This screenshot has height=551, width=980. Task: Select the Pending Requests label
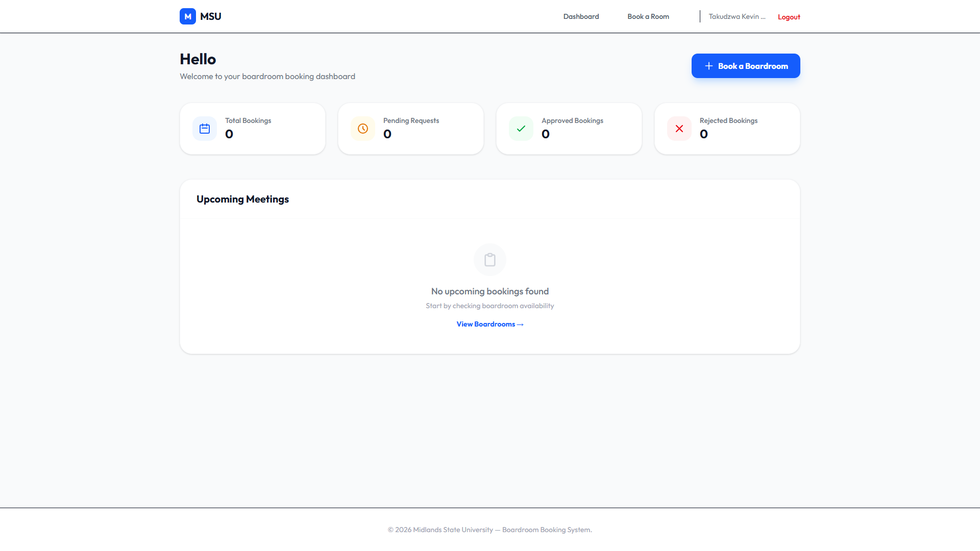click(411, 120)
